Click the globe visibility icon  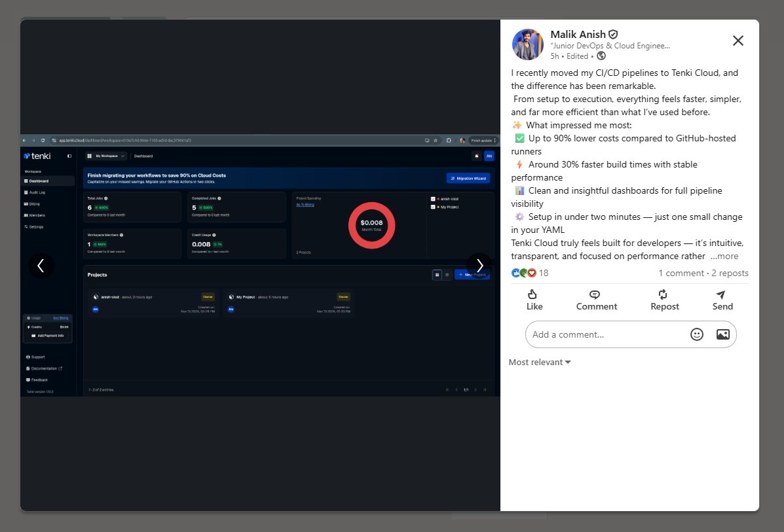[601, 56]
